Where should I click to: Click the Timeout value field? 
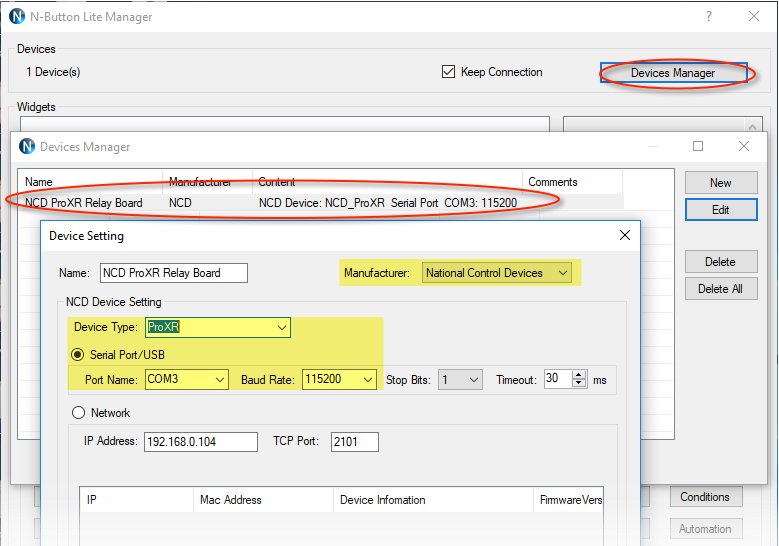pyautogui.click(x=558, y=379)
